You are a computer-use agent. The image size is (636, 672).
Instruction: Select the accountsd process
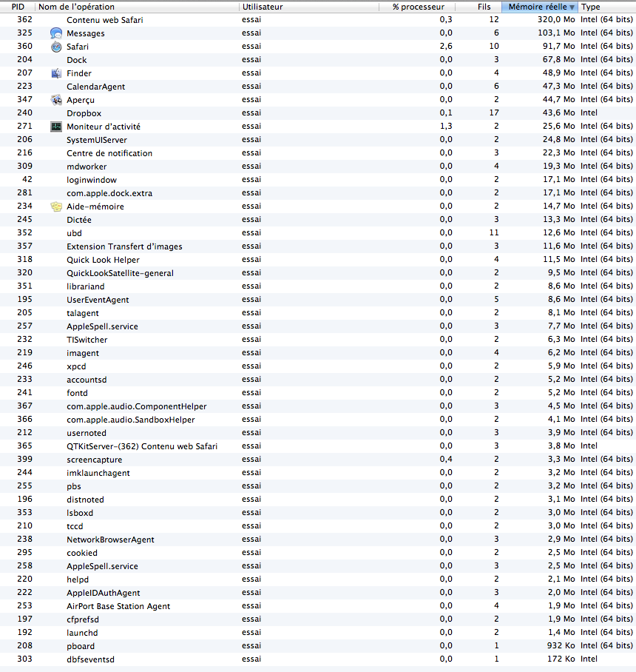[x=318, y=379]
